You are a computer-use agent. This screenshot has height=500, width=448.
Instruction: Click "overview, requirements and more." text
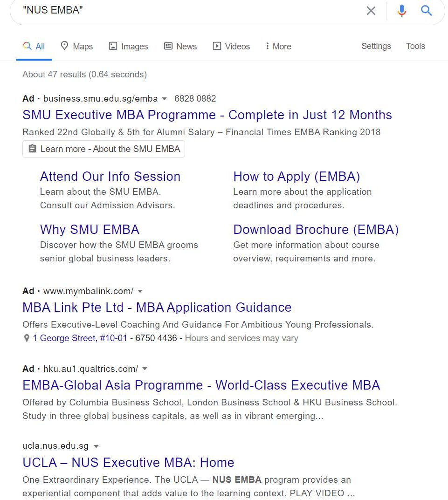(304, 259)
